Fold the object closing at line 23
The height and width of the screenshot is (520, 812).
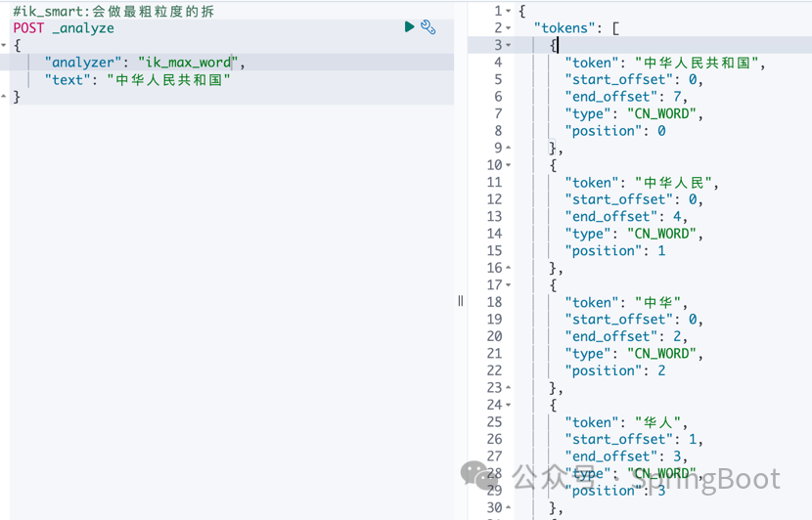(x=509, y=387)
